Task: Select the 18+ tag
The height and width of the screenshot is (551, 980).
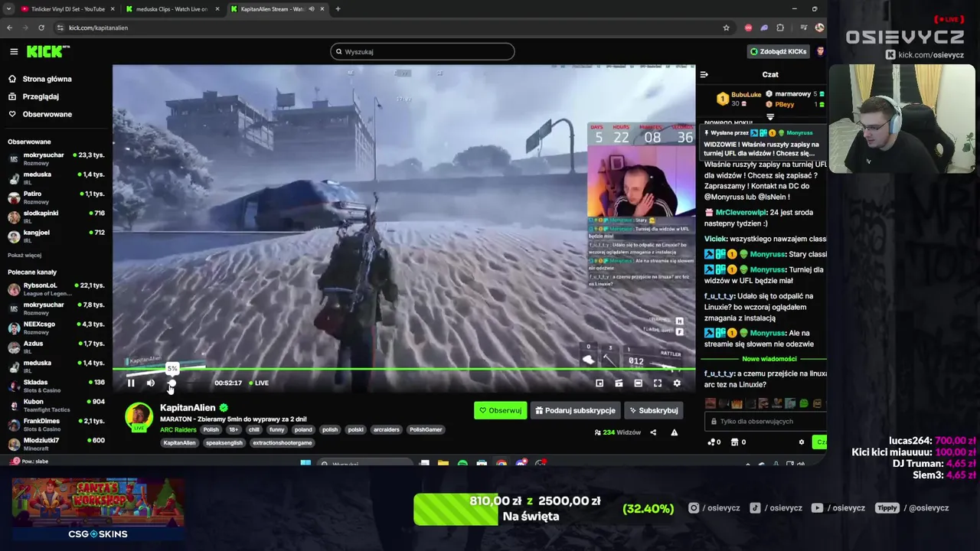Action: tap(234, 429)
